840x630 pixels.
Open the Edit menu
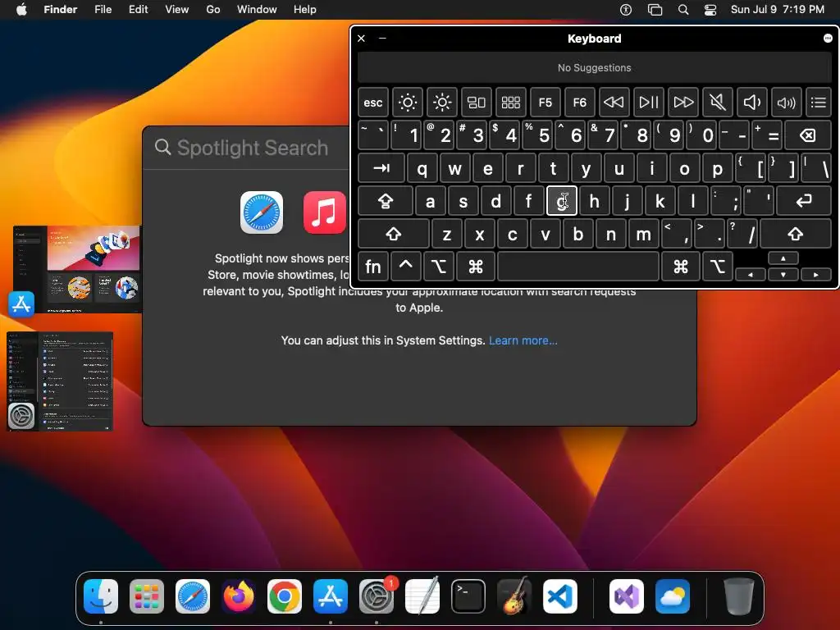click(138, 10)
